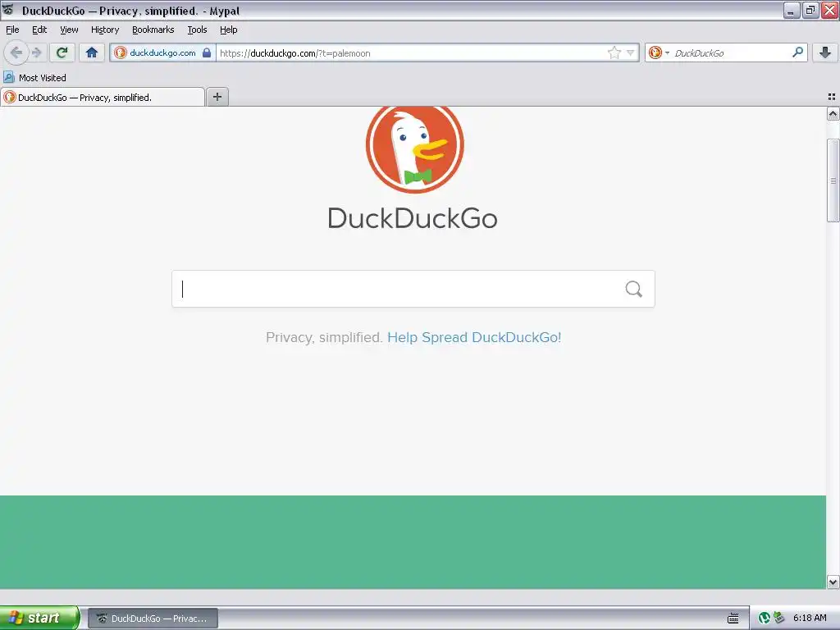Open the Edit menu
This screenshot has width=840, height=630.
[x=39, y=30]
